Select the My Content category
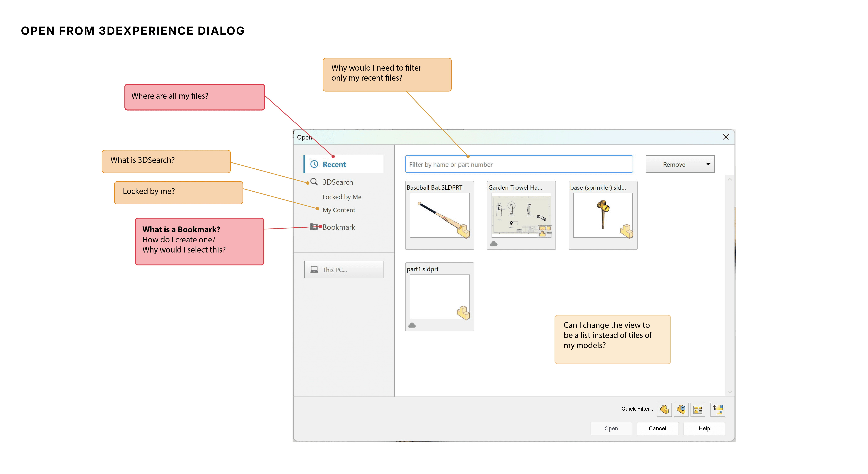868x474 pixels. click(x=339, y=210)
